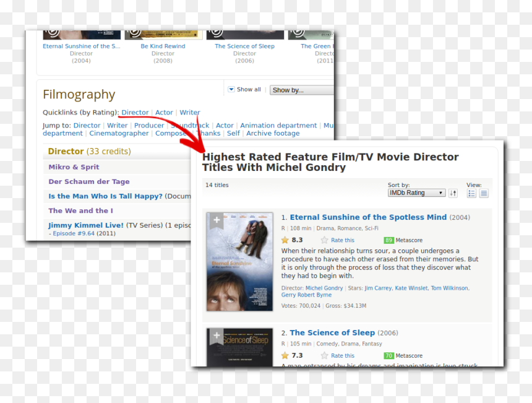Viewport: 532px width, 403px height.
Task: Switch to compact list view icon
Action: pyautogui.click(x=484, y=193)
